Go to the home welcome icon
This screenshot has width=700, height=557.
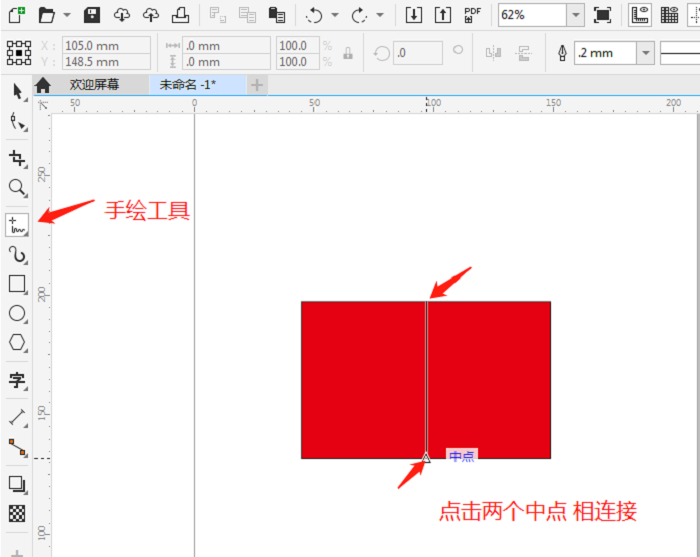point(43,85)
